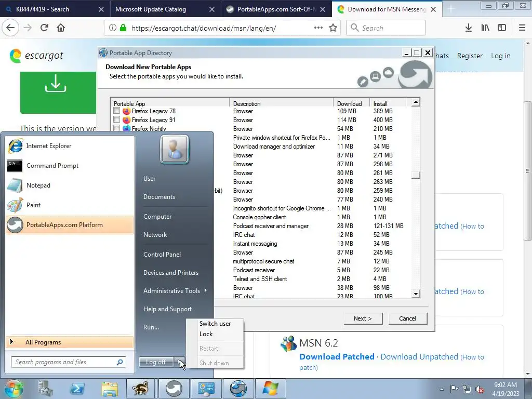Launch PowerShell from the taskbar
The image size is (532, 399).
pyautogui.click(x=77, y=389)
